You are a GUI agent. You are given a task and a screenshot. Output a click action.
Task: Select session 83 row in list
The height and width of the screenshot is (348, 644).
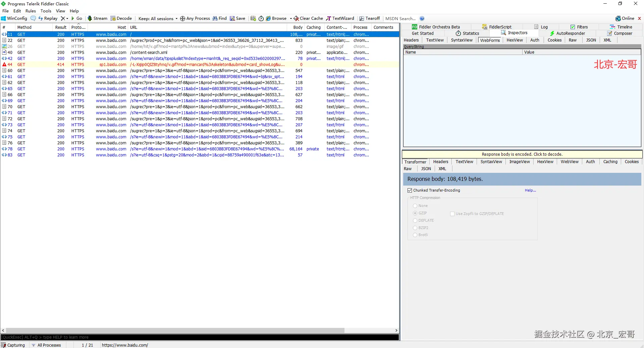(x=200, y=155)
